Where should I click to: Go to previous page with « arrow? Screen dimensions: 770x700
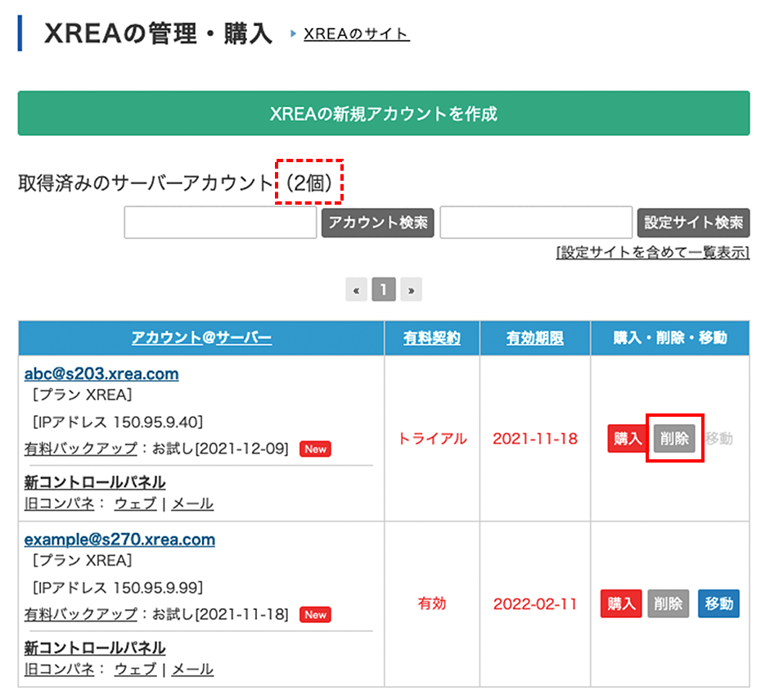click(x=356, y=290)
